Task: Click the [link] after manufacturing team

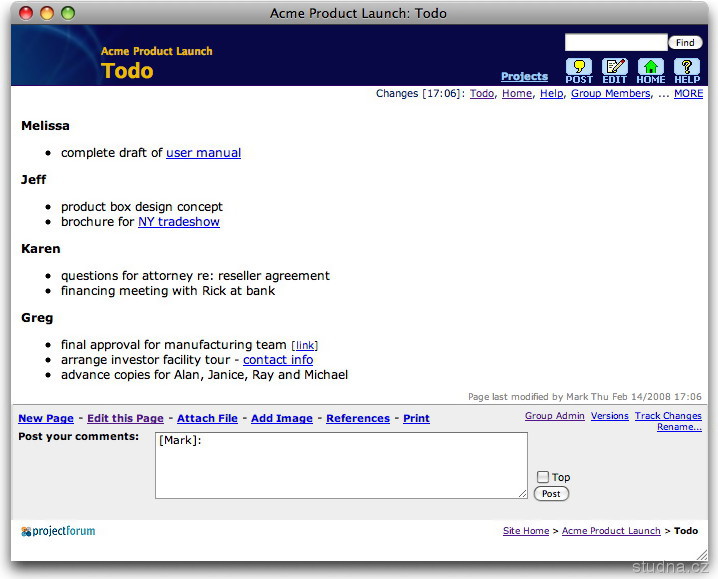Action: [x=305, y=345]
